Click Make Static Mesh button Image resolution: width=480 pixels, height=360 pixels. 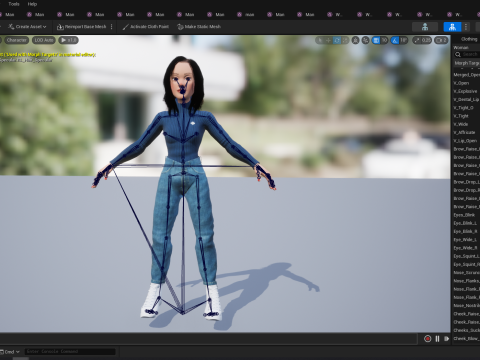pyautogui.click(x=199, y=27)
